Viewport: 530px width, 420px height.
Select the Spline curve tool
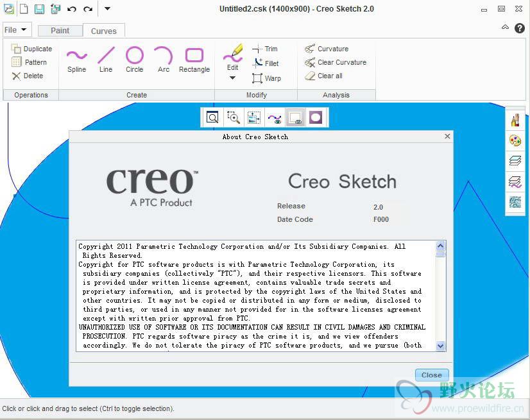tap(77, 60)
